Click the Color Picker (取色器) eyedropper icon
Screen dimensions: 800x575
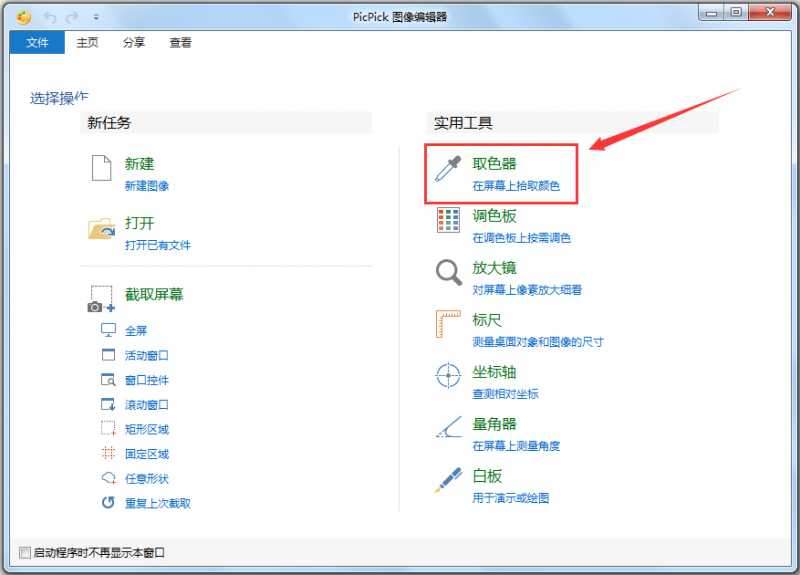coord(448,169)
